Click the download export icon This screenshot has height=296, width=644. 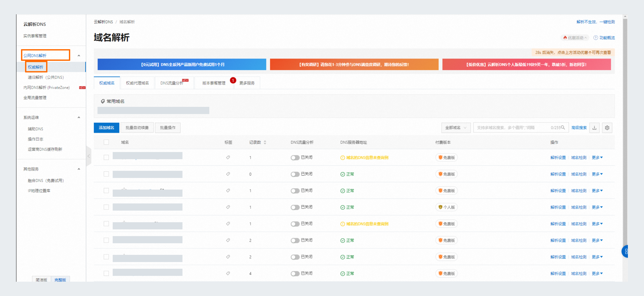coord(594,128)
